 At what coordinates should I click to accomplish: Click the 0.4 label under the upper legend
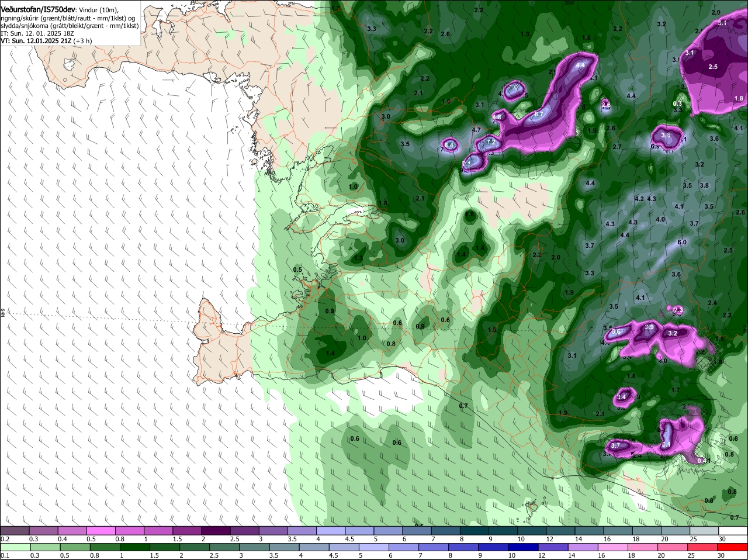tap(63, 539)
